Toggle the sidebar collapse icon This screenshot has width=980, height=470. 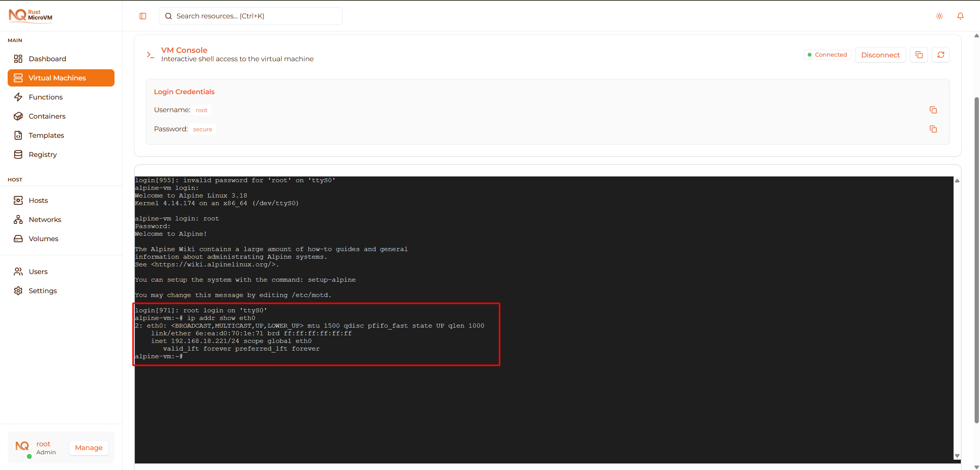tap(143, 16)
